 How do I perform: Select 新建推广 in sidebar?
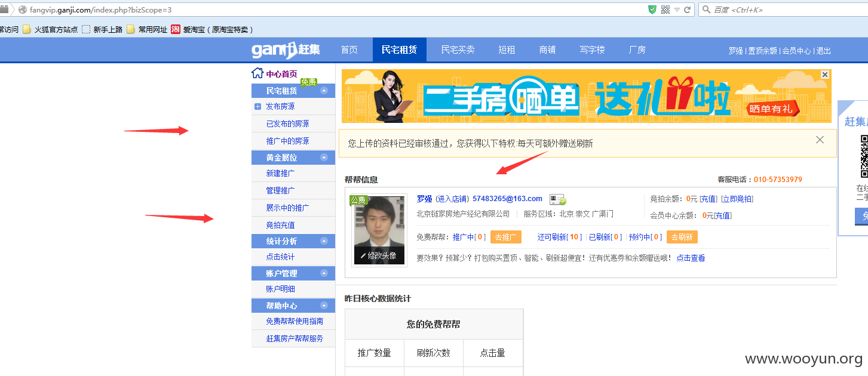[281, 174]
